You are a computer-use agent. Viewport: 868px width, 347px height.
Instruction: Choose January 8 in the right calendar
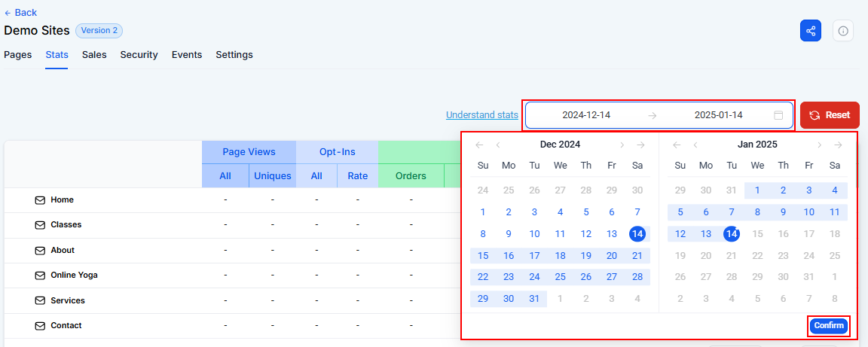tap(757, 212)
